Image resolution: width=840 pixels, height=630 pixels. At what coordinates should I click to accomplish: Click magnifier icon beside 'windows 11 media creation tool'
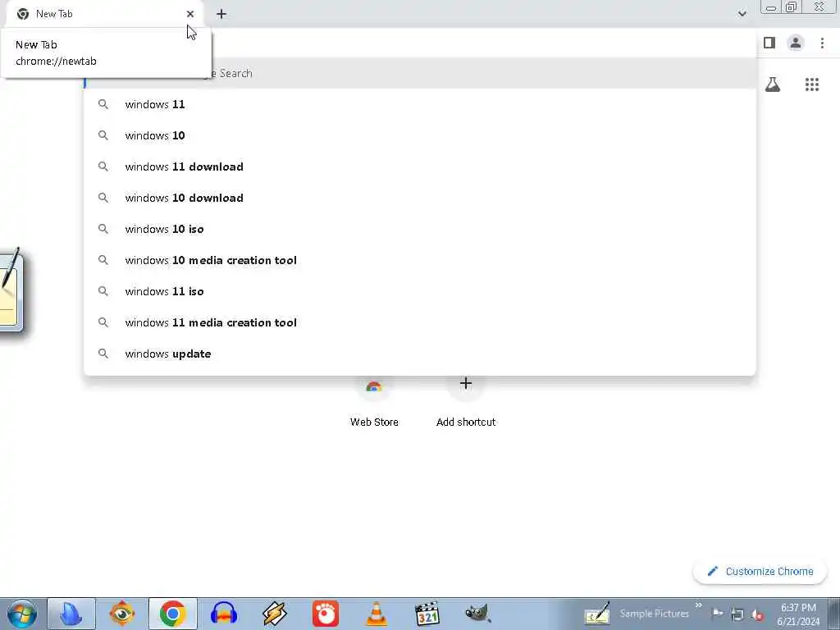point(103,322)
